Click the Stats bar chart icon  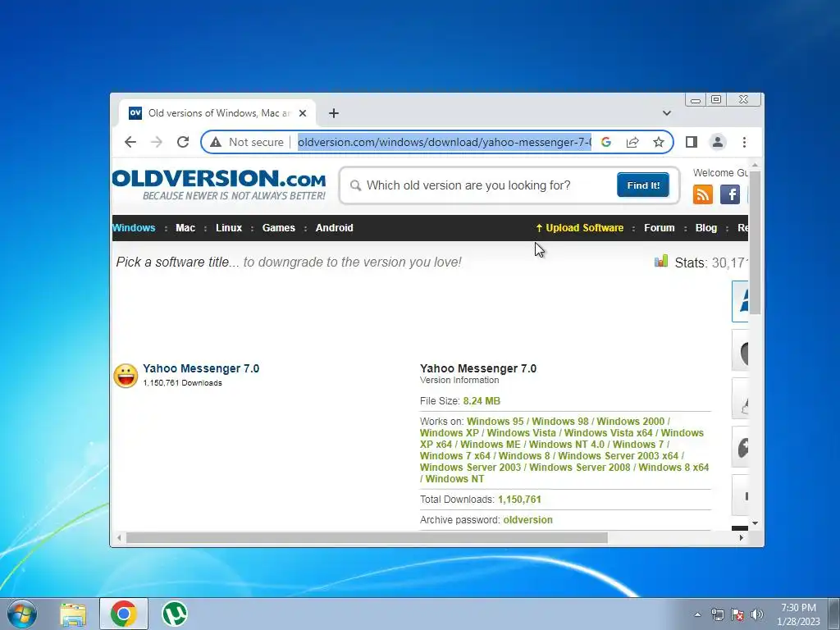coord(661,261)
